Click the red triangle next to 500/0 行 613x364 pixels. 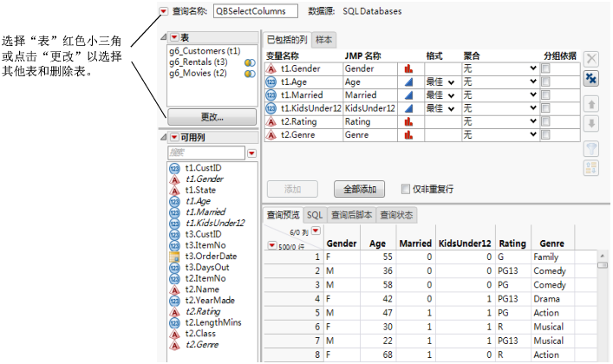click(x=271, y=245)
